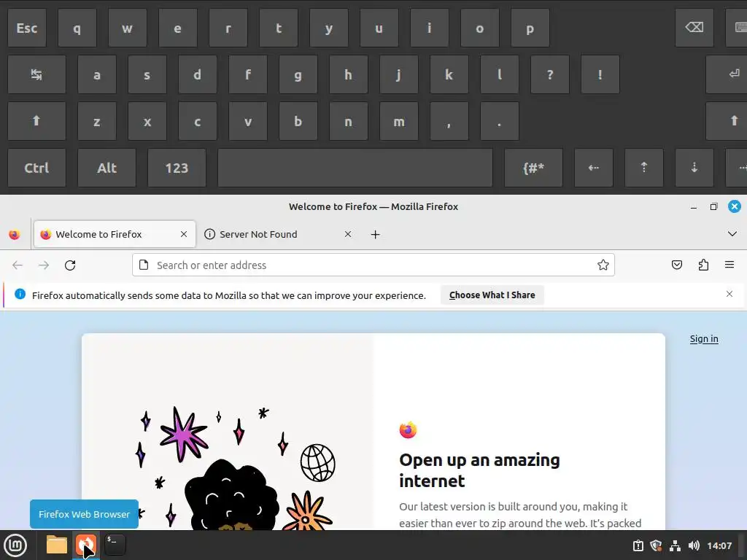Switch to the Server Not Found tab

click(x=278, y=234)
